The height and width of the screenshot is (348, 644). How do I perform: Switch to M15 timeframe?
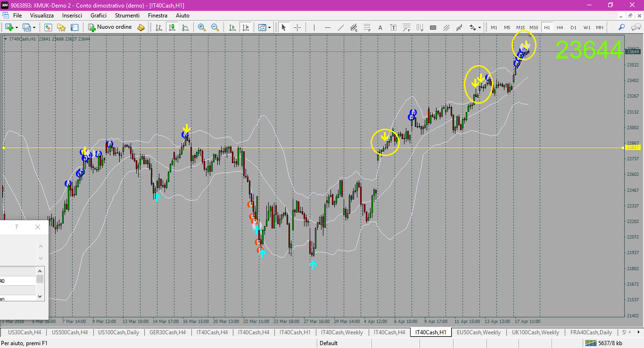520,27
